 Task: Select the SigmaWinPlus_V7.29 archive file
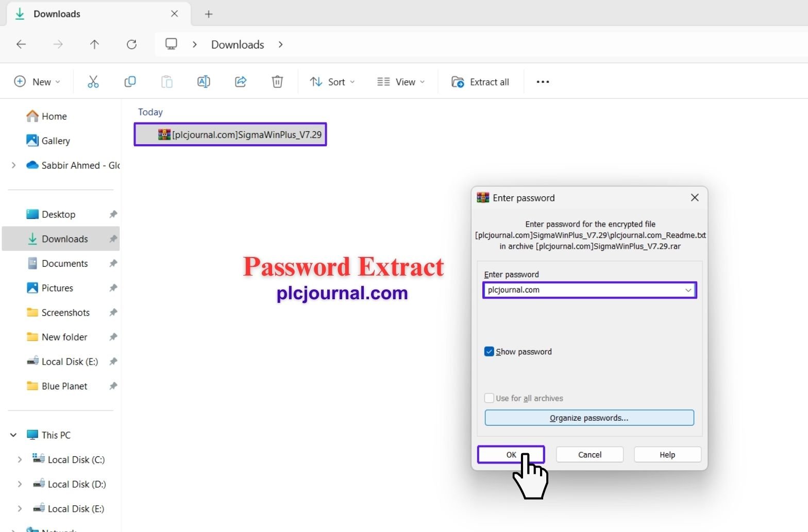pos(230,134)
